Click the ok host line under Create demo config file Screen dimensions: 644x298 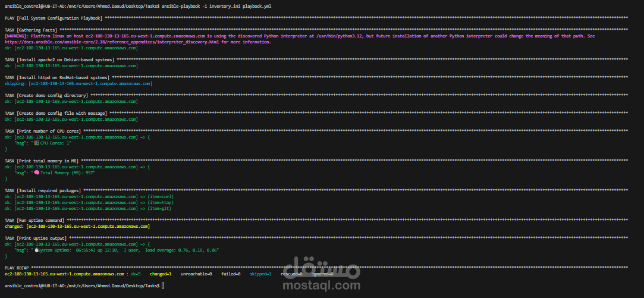click(71, 119)
